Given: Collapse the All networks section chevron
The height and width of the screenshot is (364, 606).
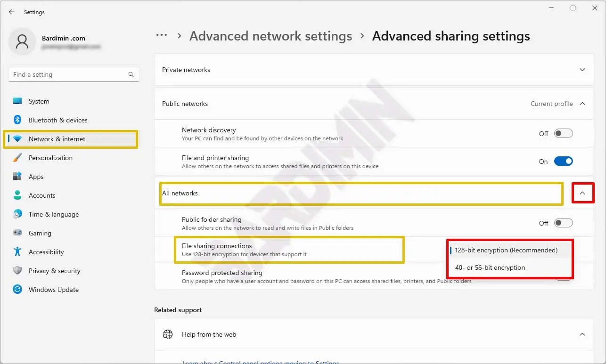Looking at the screenshot, I should click(x=582, y=193).
